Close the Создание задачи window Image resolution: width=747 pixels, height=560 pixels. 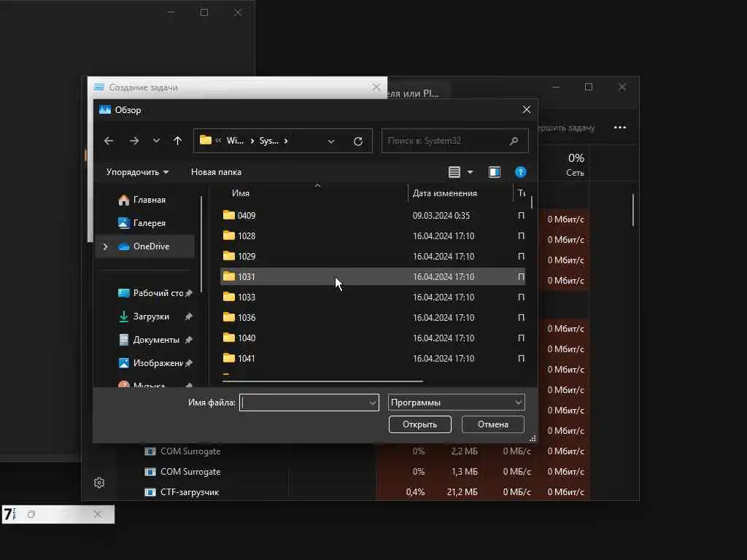(376, 87)
